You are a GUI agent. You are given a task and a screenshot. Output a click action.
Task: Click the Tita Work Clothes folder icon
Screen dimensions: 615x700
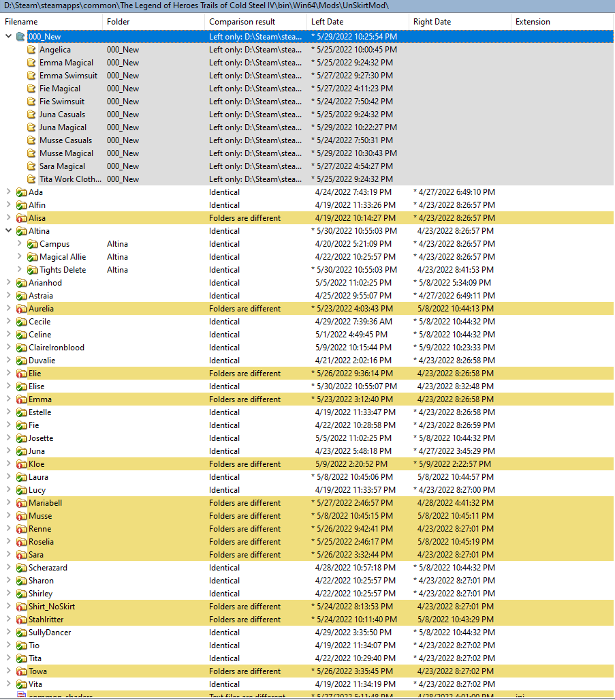point(31,179)
